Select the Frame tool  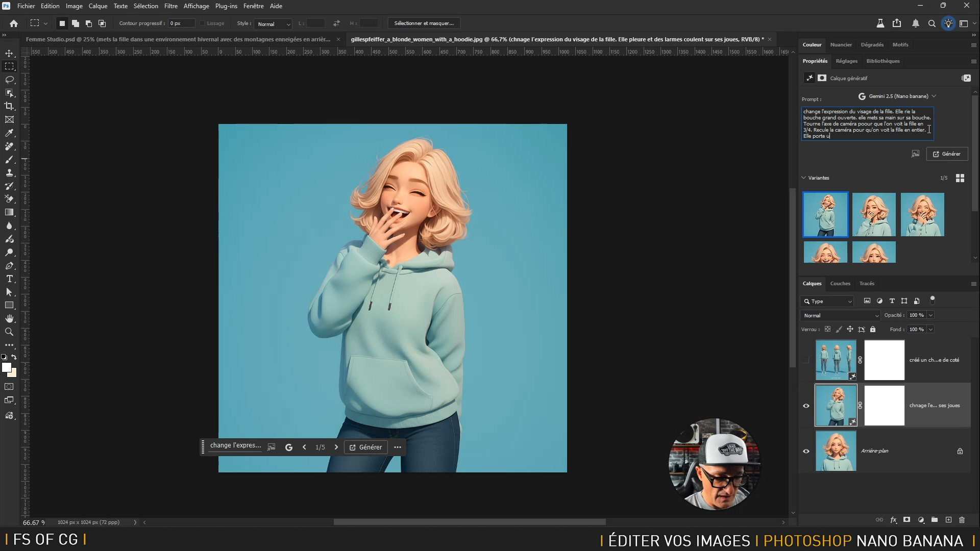[x=9, y=119]
